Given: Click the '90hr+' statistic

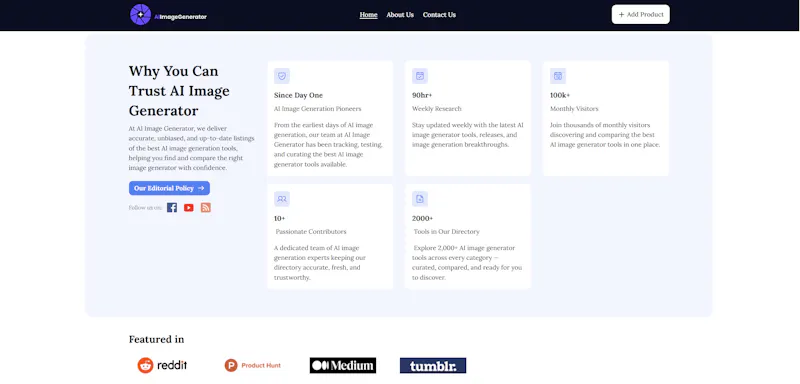Looking at the screenshot, I should click(422, 95).
